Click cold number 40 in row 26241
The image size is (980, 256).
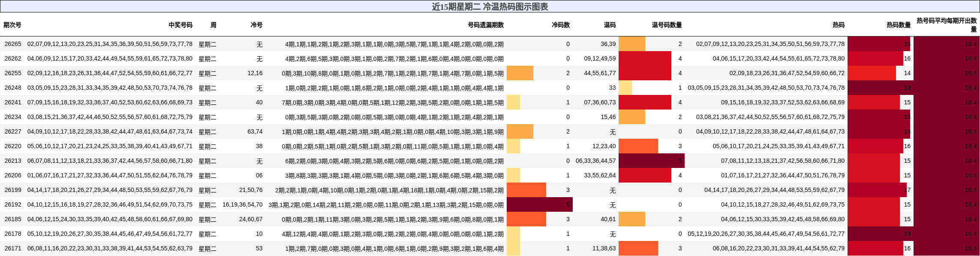259,102
